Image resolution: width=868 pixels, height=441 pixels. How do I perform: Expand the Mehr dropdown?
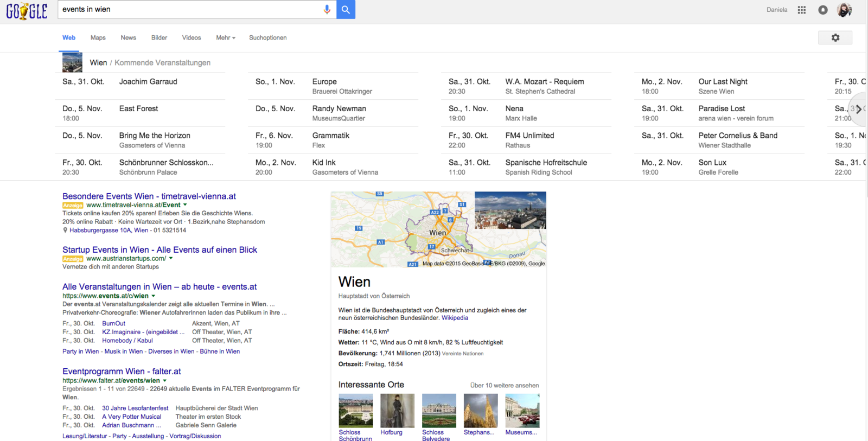pyautogui.click(x=226, y=37)
